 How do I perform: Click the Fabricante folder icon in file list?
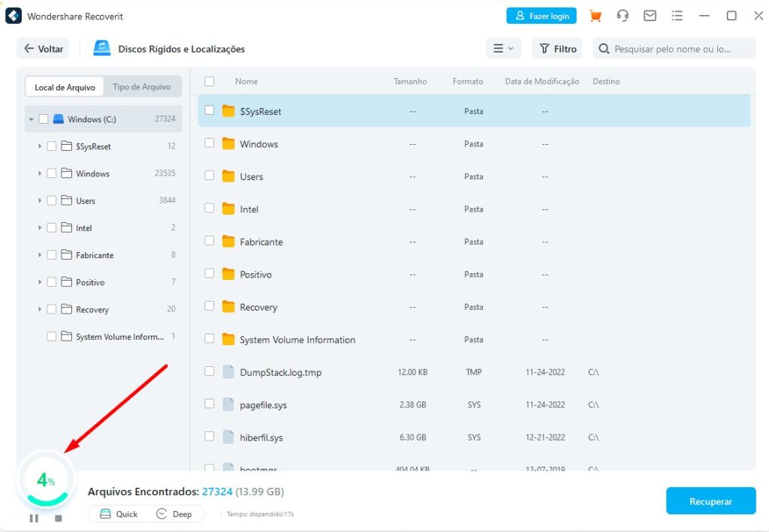tap(228, 241)
